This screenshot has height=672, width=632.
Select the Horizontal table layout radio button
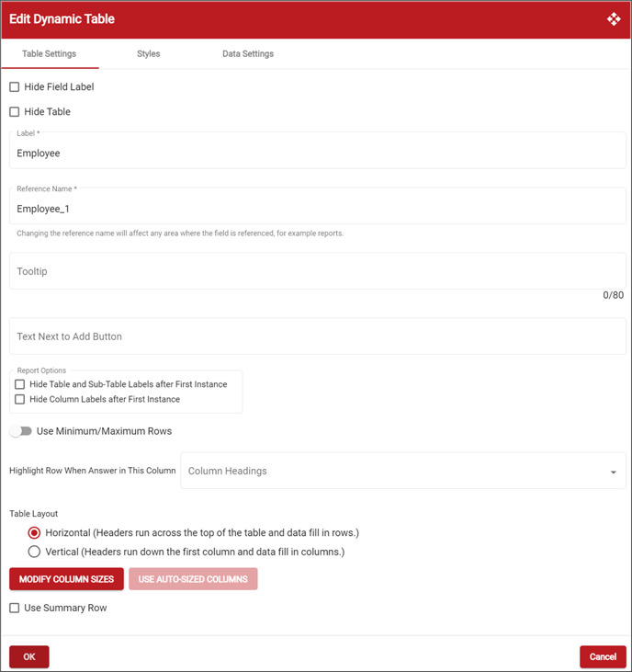[35, 533]
